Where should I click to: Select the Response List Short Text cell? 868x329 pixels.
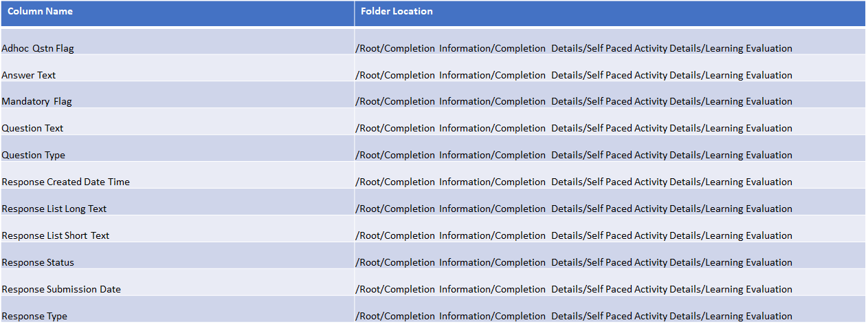point(56,236)
